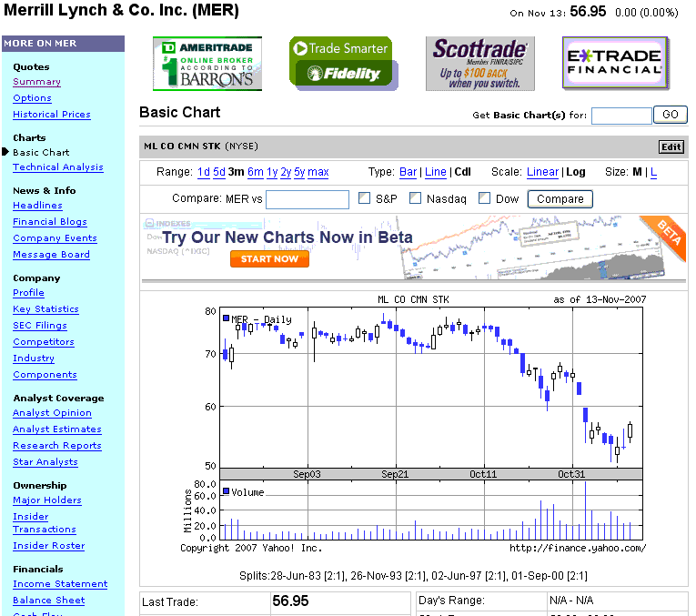Open Analyst Estimates
Image resolution: width=696 pixels, height=616 pixels.
57,429
